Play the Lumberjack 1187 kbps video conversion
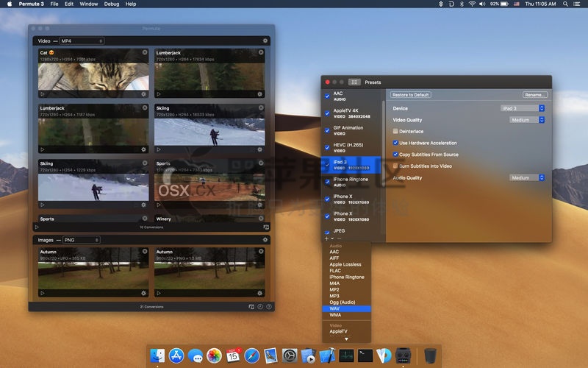 click(43, 149)
